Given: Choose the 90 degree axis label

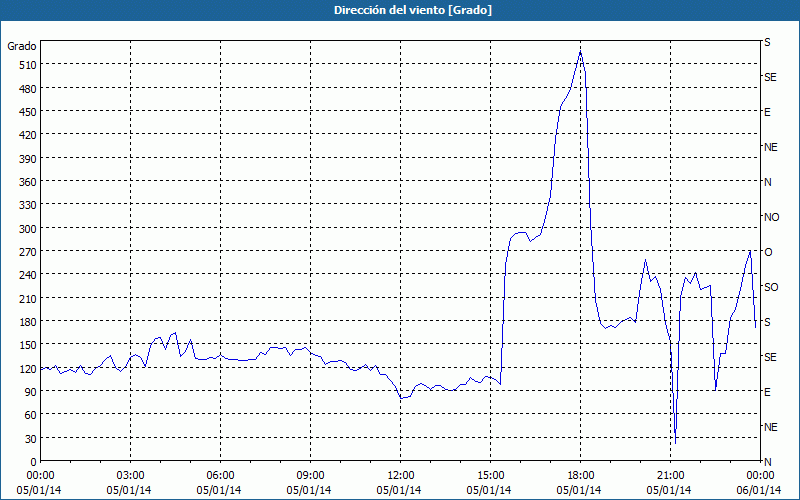Looking at the screenshot, I should pos(31,391).
